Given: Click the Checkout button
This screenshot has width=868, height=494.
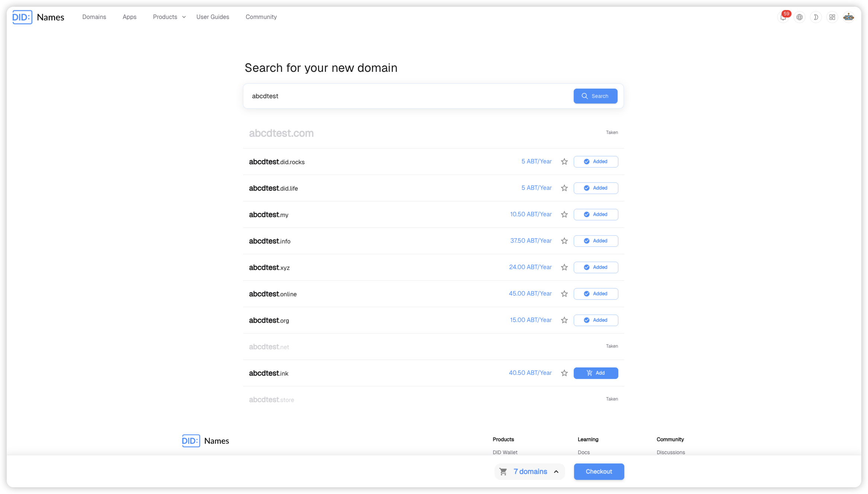Looking at the screenshot, I should [599, 472].
